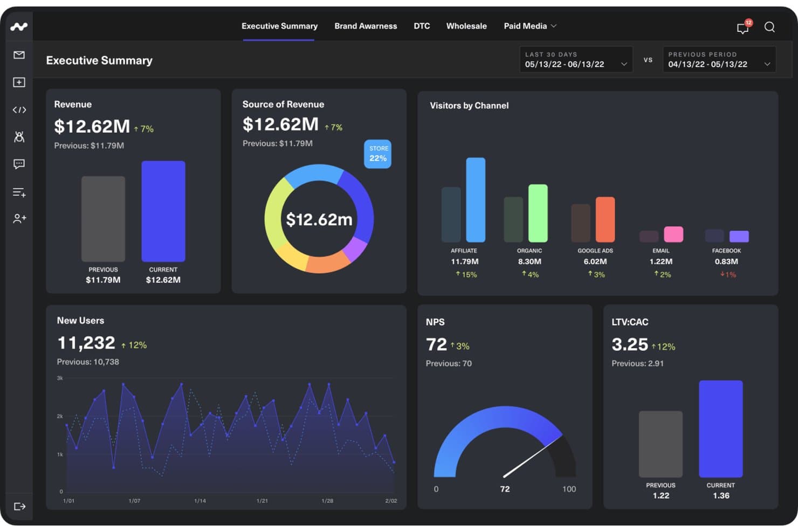Image resolution: width=798 pixels, height=532 pixels.
Task: Open the chat message icon in sidebar
Action: (x=19, y=164)
